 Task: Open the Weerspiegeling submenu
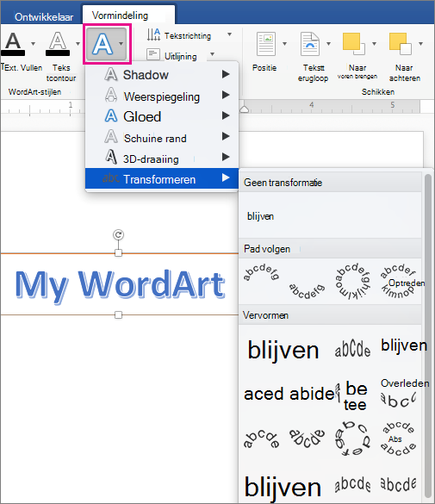coord(162,96)
